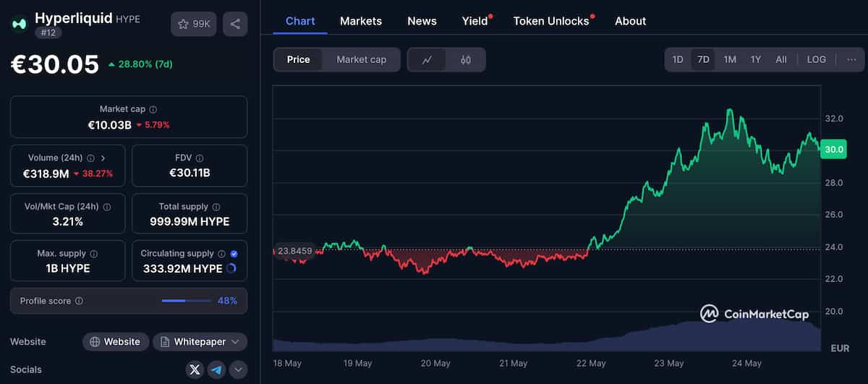
Task: Switch to the About tab
Action: coord(630,21)
